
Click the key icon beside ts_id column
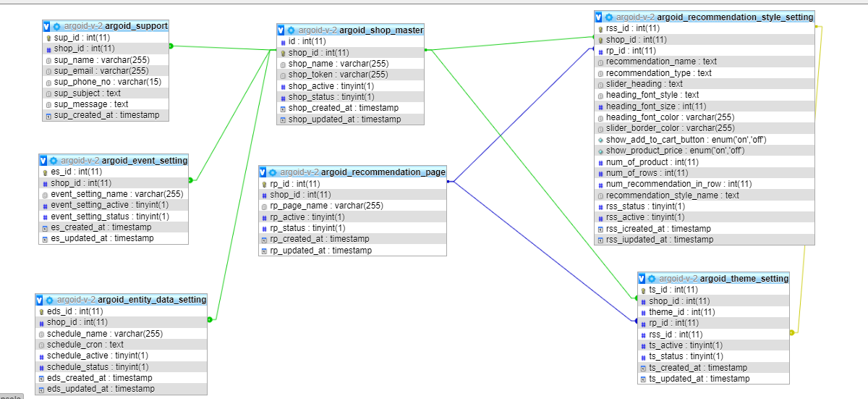coord(643,290)
